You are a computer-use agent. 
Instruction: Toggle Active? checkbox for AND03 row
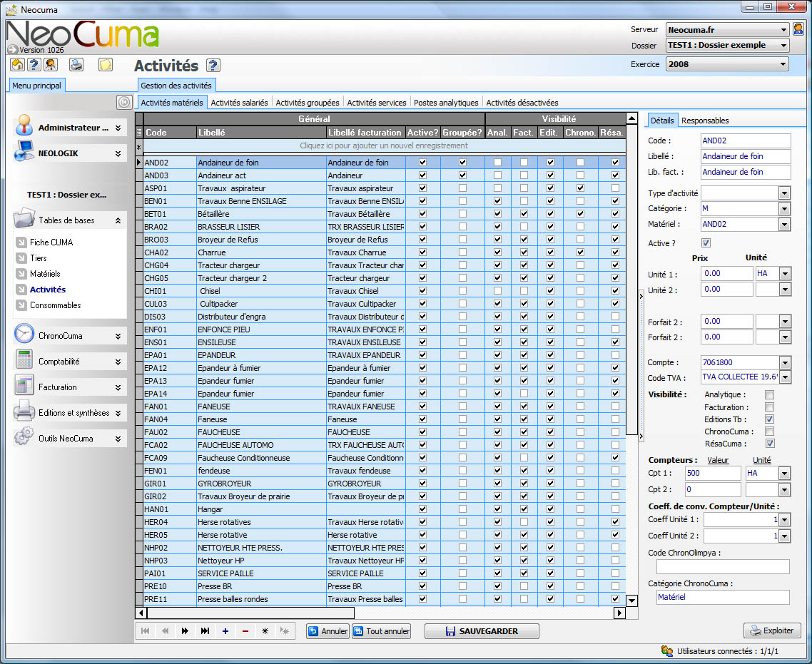click(422, 175)
